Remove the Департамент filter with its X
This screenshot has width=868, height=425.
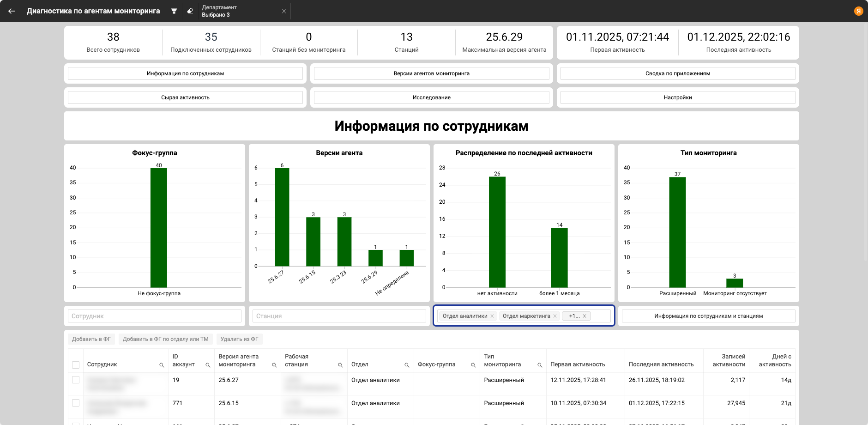point(284,11)
